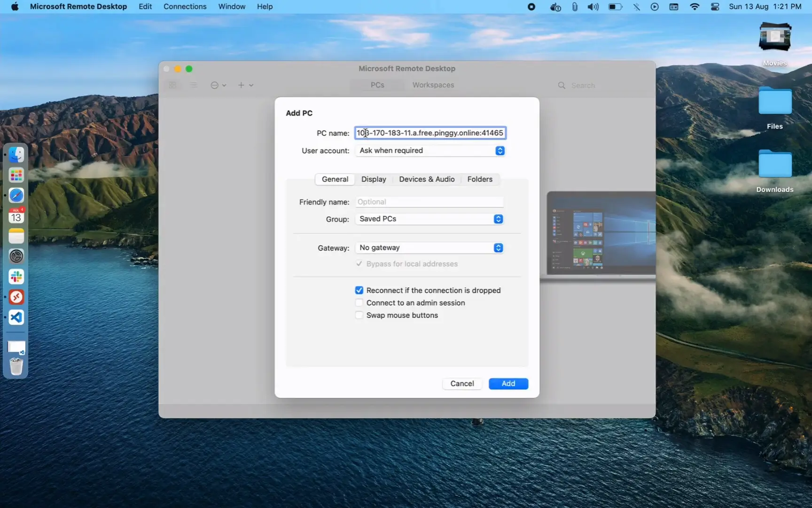Click the Bluetooth icon in menu bar
This screenshot has height=508, width=812.
pyautogui.click(x=636, y=7)
